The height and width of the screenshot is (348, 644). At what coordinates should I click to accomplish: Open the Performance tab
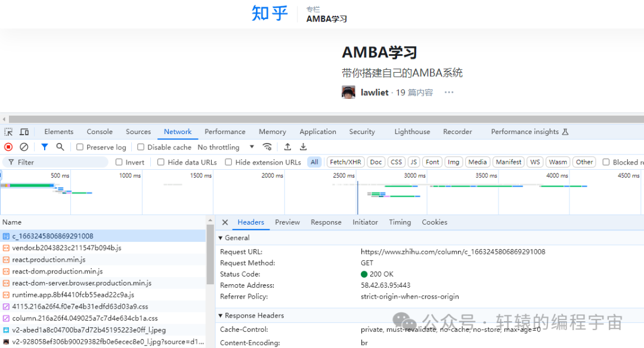[x=225, y=132]
